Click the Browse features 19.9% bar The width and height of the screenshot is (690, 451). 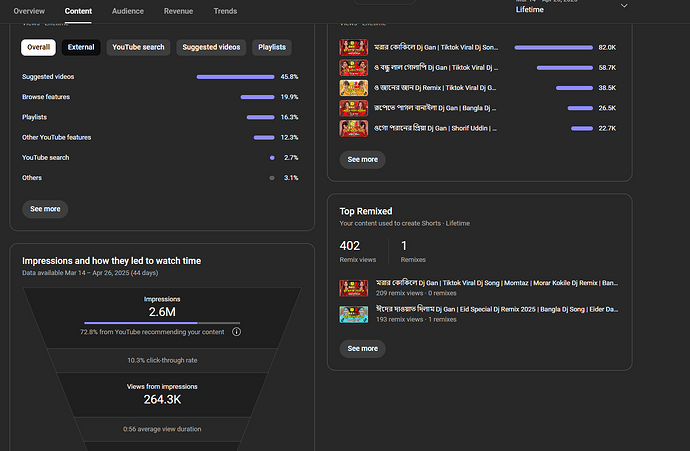coord(257,97)
